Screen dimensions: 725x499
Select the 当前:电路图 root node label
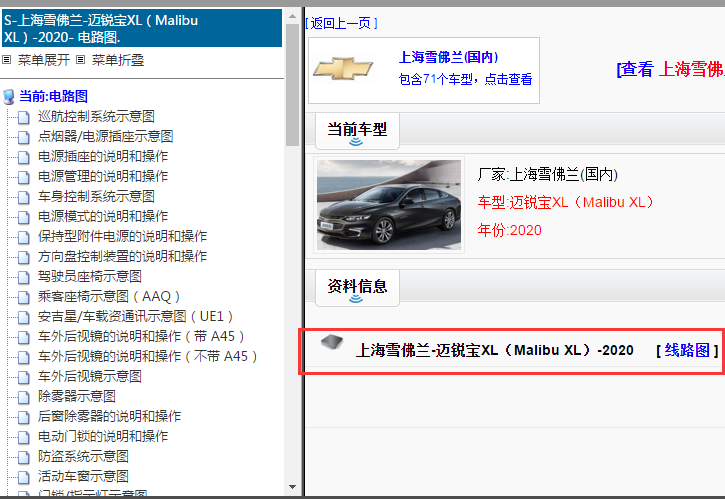[54, 96]
